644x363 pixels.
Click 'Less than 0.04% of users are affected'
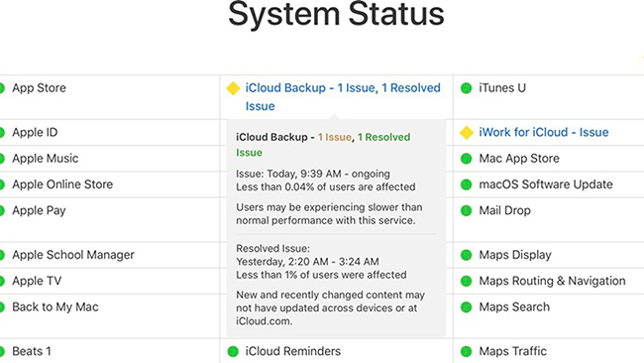pyautogui.click(x=326, y=187)
